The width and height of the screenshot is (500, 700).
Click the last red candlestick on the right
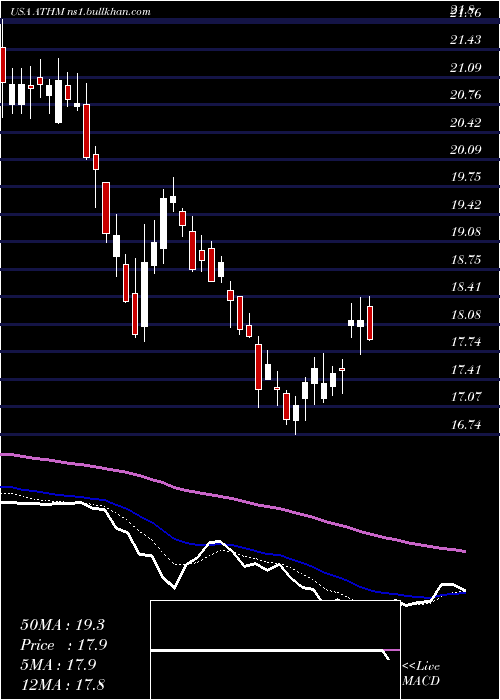coord(370,323)
